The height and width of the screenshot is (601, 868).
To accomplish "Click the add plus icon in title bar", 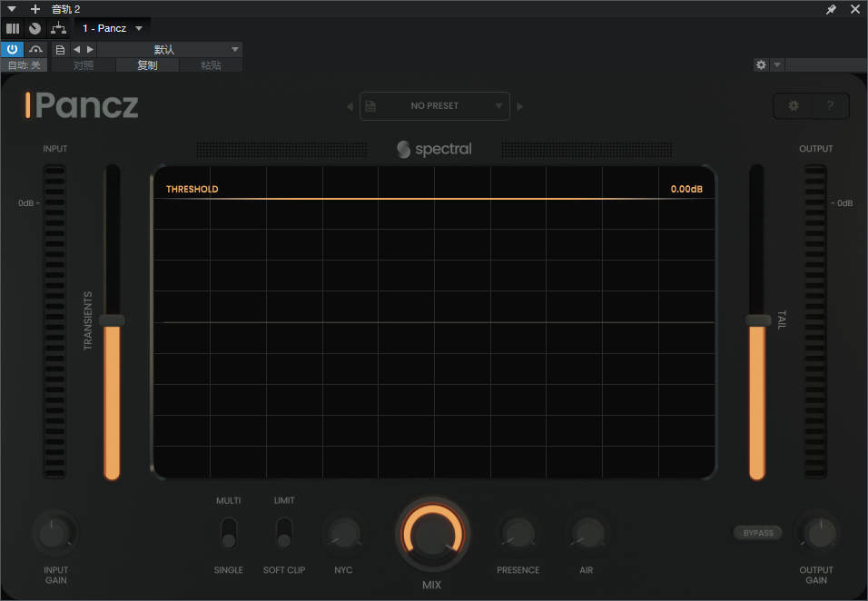I will (35, 9).
